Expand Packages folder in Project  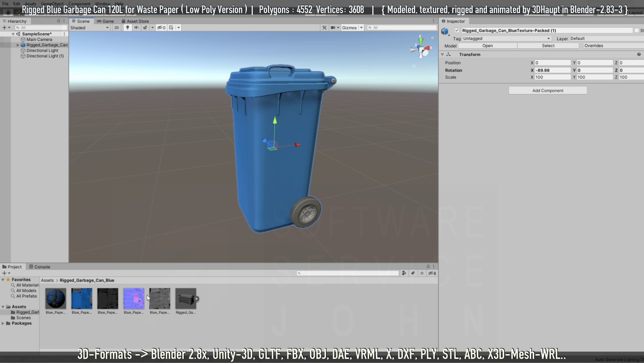click(3, 324)
